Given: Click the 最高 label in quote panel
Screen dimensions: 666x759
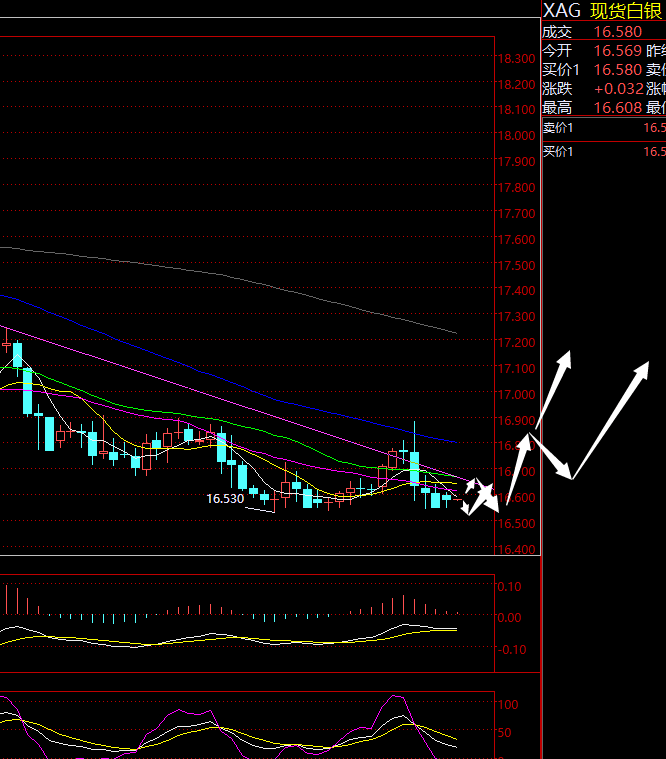Looking at the screenshot, I should tap(557, 108).
